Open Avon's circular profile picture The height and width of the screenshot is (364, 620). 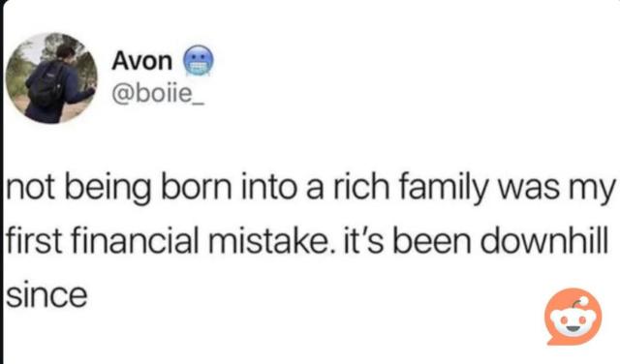[51, 78]
